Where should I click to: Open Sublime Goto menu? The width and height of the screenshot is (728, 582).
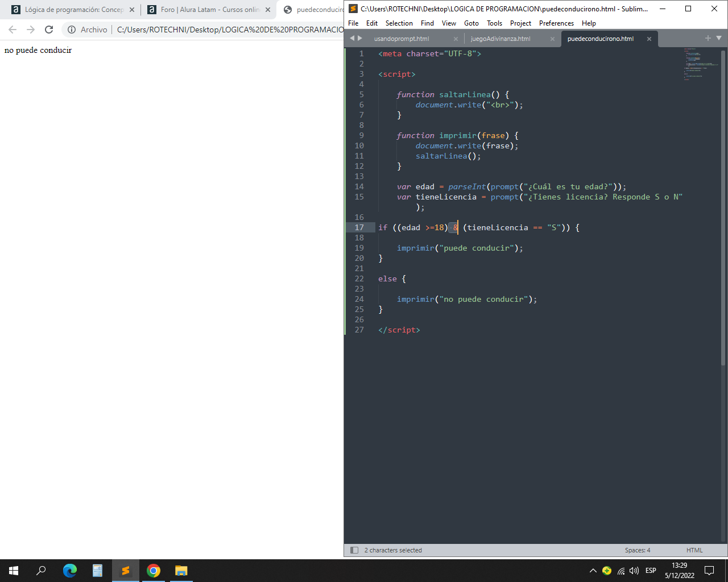(471, 23)
